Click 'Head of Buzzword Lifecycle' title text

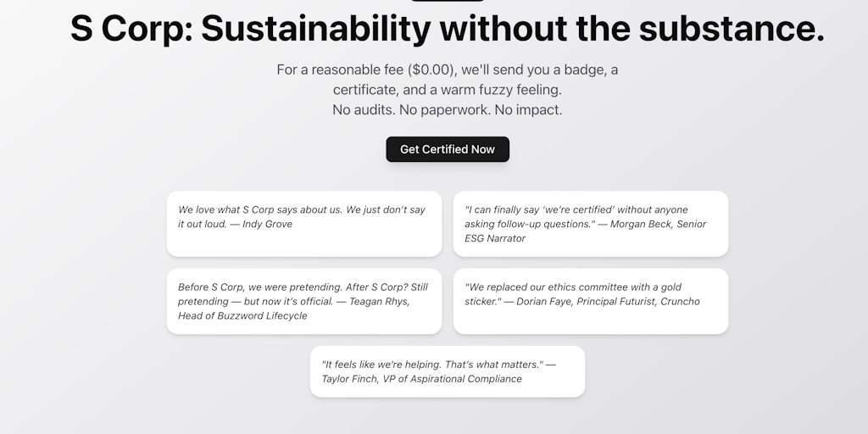pos(242,316)
